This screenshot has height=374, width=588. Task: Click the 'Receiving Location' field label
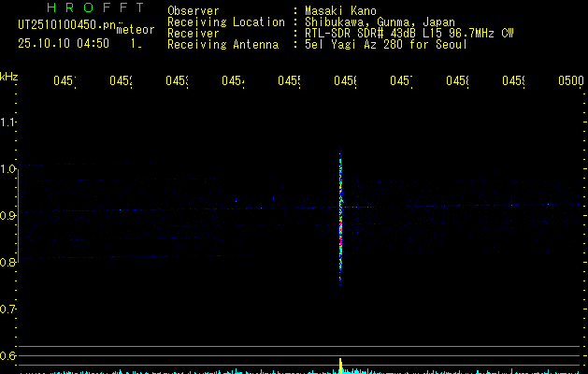click(x=226, y=22)
